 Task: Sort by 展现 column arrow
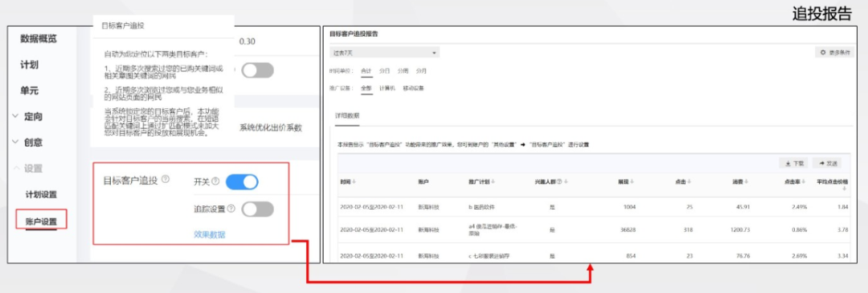[633, 182]
